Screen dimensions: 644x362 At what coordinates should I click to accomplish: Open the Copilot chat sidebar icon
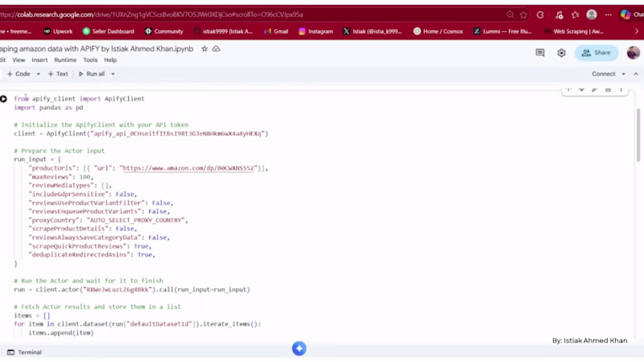pyautogui.click(x=625, y=14)
